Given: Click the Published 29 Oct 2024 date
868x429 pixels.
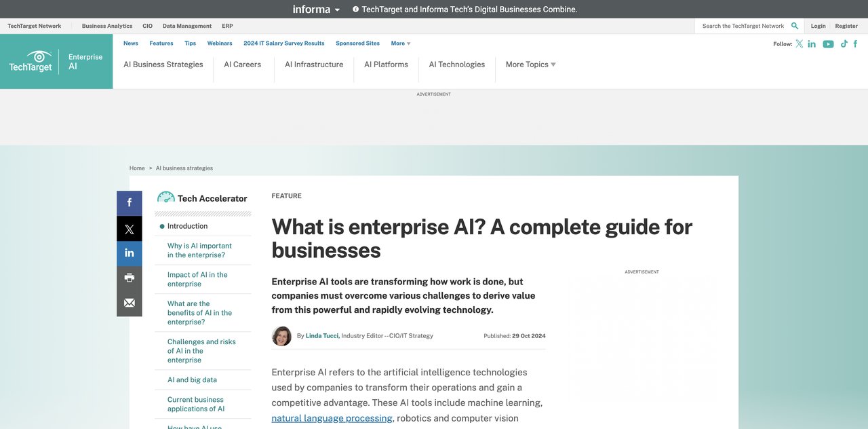Looking at the screenshot, I should (x=515, y=336).
